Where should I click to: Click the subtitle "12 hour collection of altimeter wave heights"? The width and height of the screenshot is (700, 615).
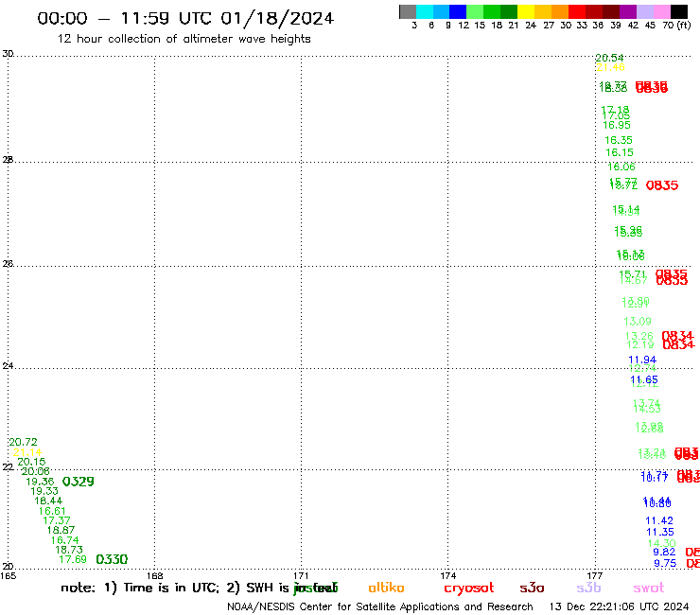tap(184, 39)
